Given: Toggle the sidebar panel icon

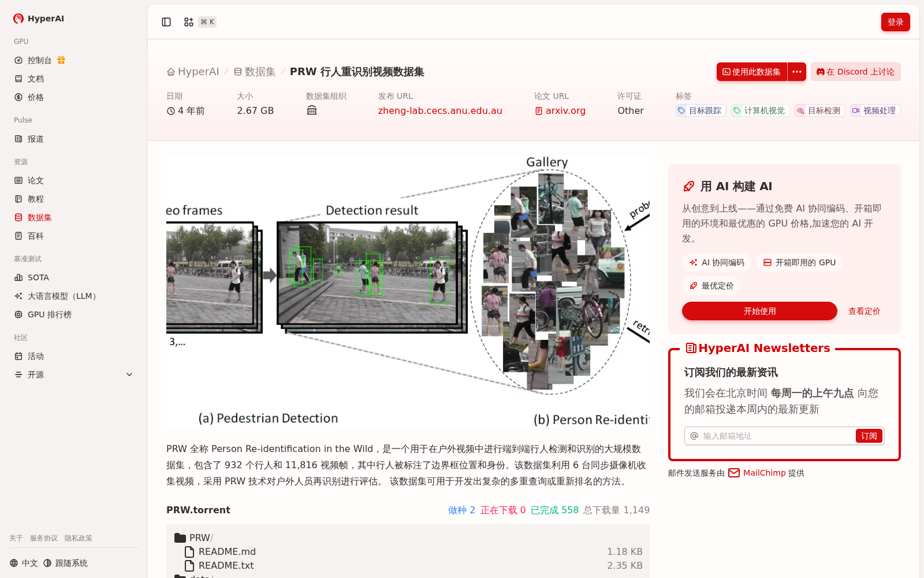Looking at the screenshot, I should coord(166,22).
